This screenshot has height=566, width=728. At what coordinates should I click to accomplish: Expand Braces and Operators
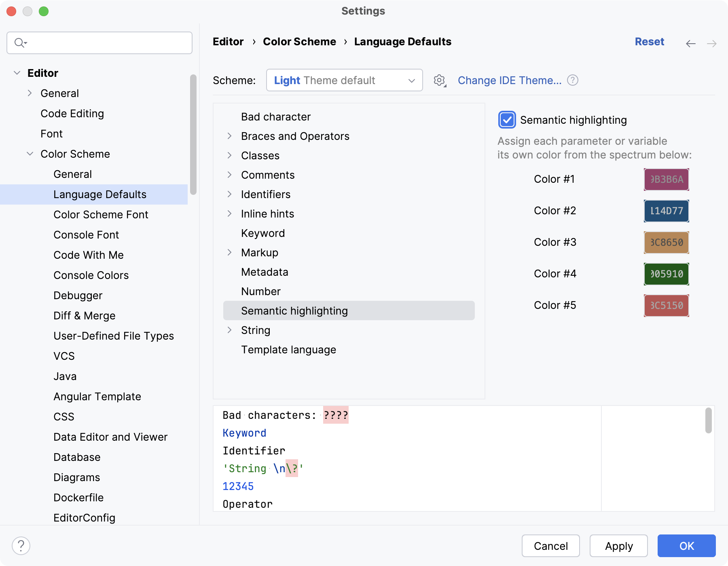point(230,136)
